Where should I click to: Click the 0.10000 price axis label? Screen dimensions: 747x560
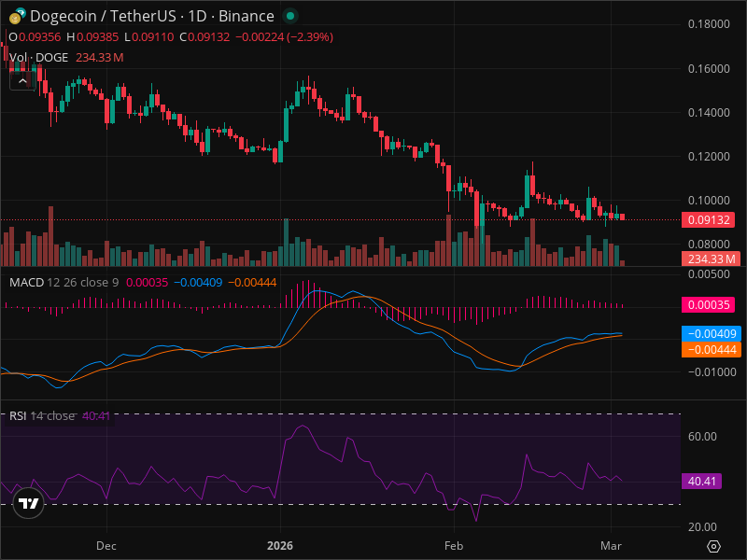coord(709,200)
